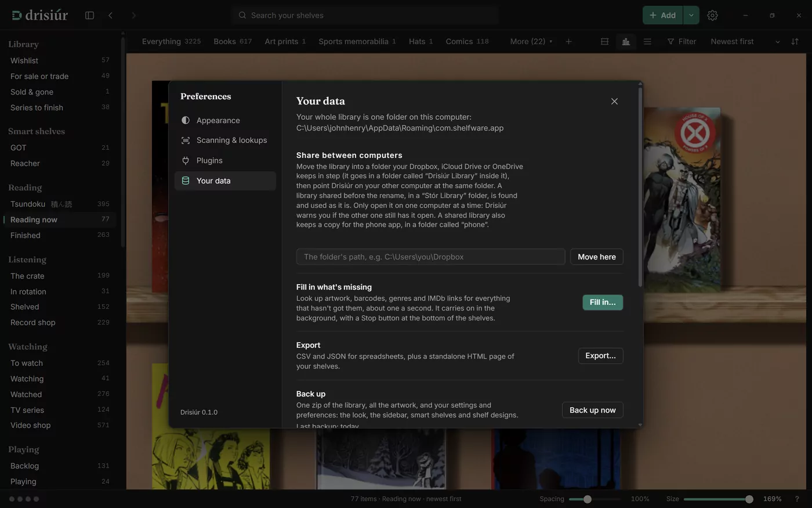Switch to the Sports memorabilia tab
Viewport: 812px width, 508px height.
coord(357,41)
